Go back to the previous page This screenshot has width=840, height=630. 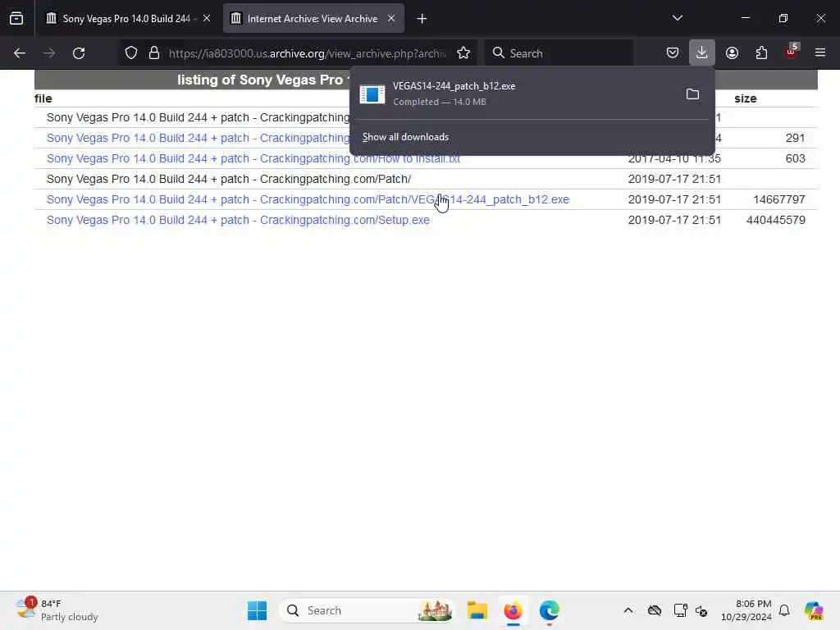(20, 53)
